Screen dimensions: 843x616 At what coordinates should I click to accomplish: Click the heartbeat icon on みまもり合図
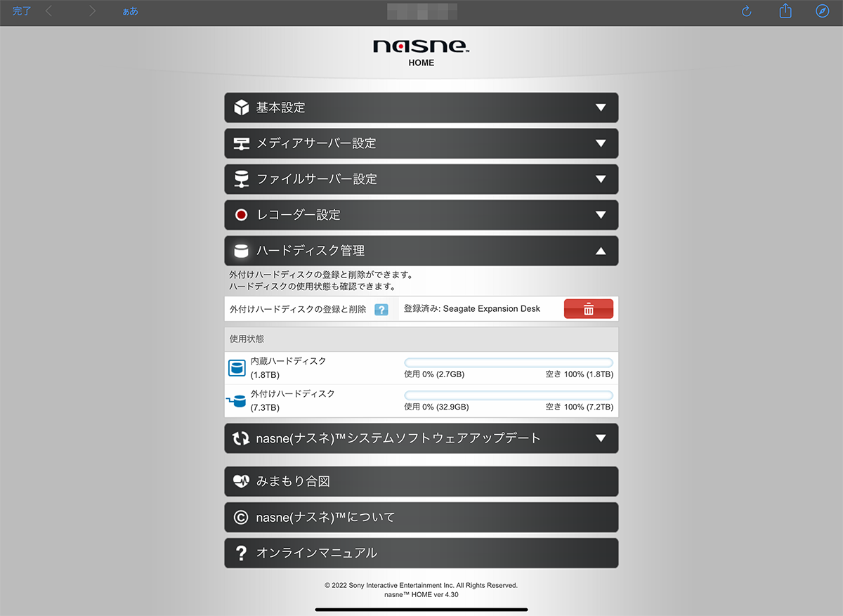(x=242, y=481)
